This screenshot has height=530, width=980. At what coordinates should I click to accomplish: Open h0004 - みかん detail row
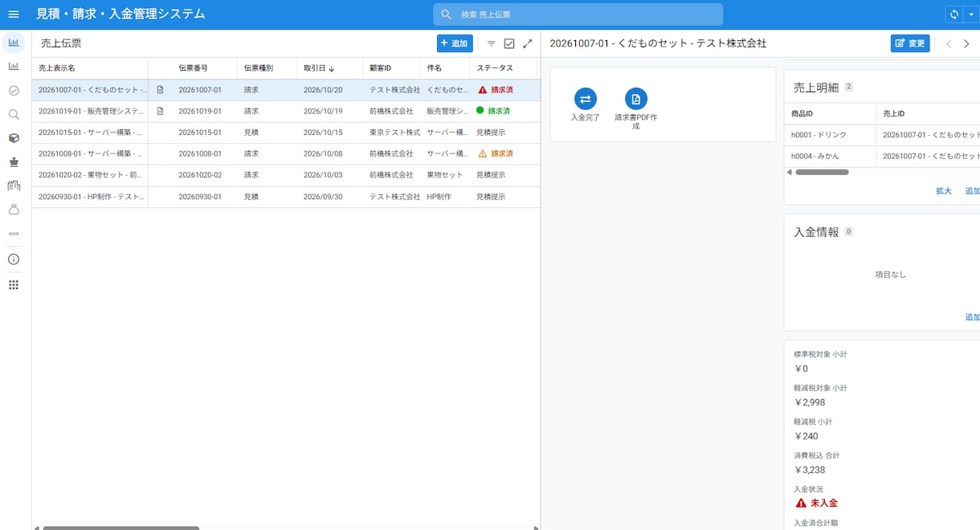[882, 157]
